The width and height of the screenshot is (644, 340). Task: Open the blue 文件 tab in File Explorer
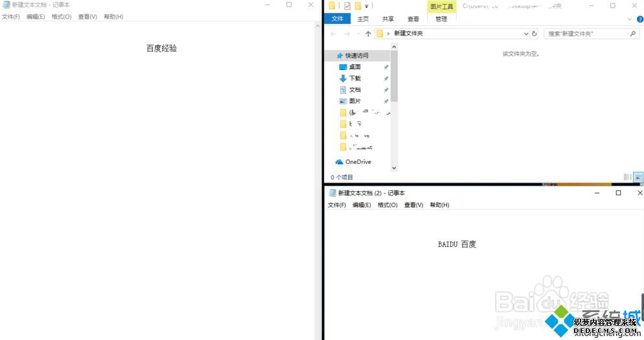pyautogui.click(x=337, y=19)
